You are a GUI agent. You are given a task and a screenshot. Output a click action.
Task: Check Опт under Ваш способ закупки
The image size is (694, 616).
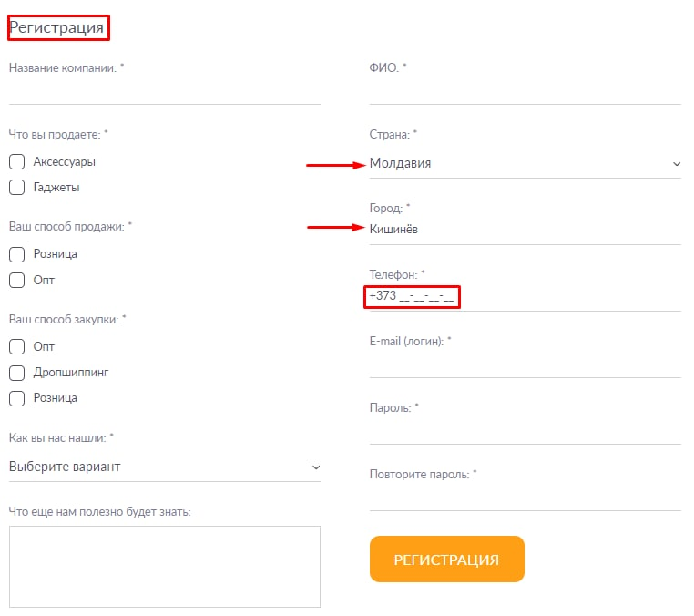click(16, 347)
